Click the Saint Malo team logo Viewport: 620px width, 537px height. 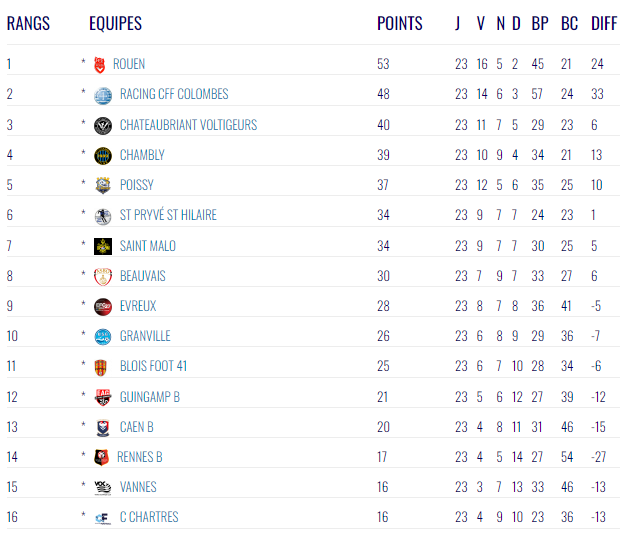point(103,246)
